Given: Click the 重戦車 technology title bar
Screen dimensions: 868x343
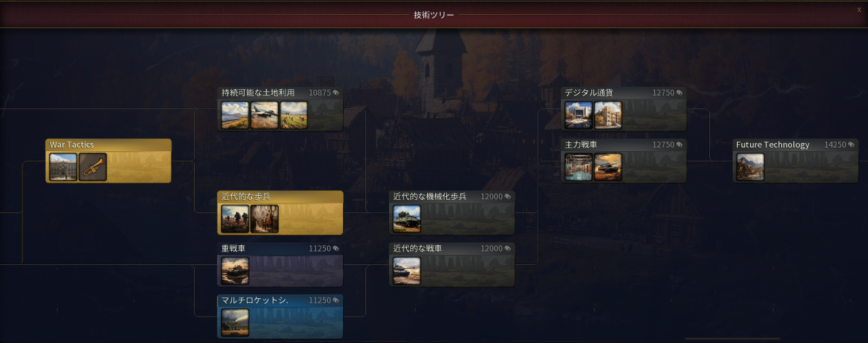Looking at the screenshot, I should click(280, 249).
